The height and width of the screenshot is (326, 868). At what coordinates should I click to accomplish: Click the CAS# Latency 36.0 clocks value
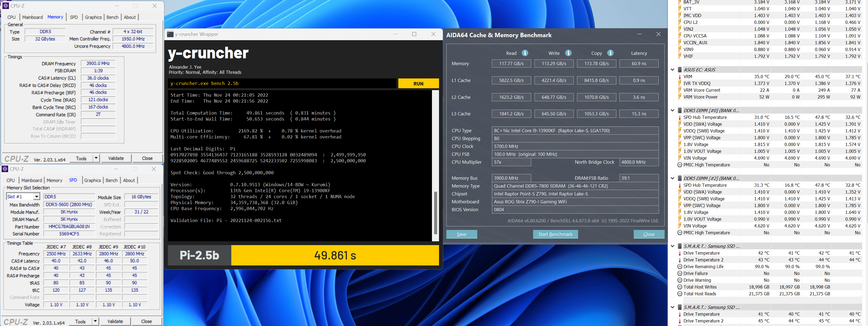[98, 78]
